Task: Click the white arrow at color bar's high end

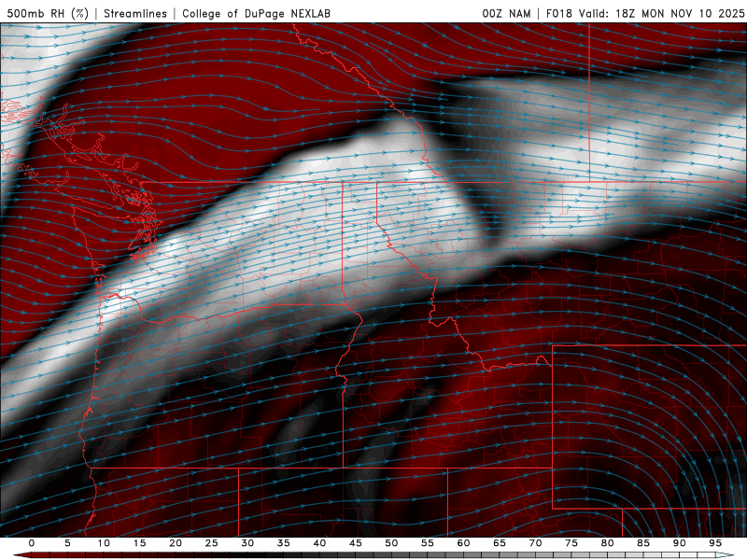Action: pos(726,555)
